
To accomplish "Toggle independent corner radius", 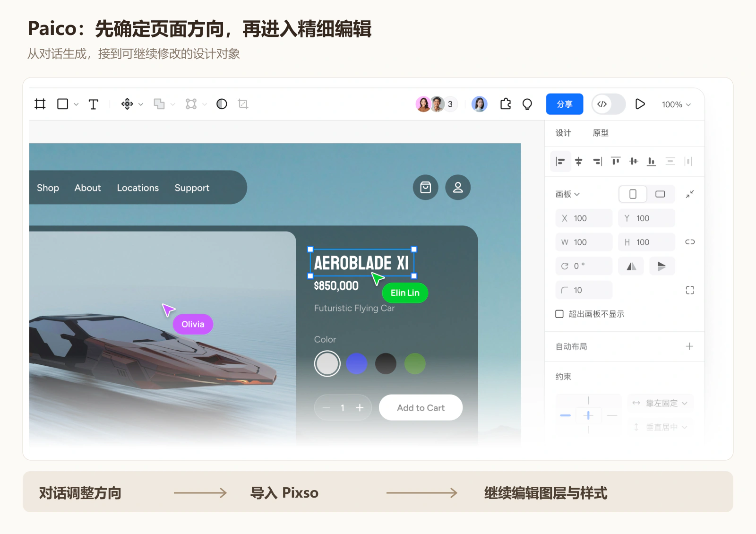I will click(x=690, y=290).
